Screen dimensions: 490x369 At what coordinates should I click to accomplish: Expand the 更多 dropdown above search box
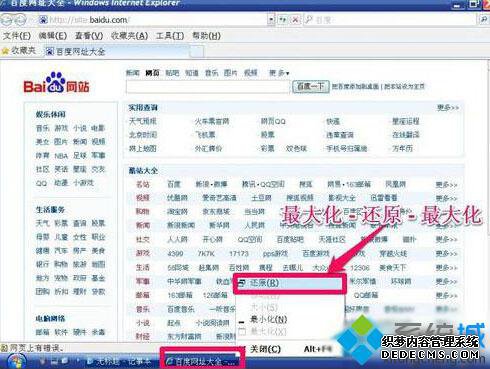click(279, 73)
